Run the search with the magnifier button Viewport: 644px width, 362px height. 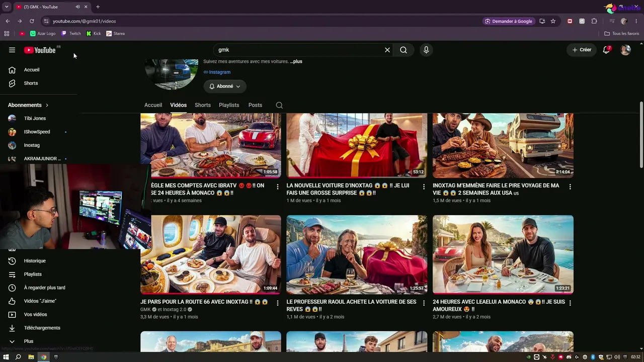click(x=404, y=50)
